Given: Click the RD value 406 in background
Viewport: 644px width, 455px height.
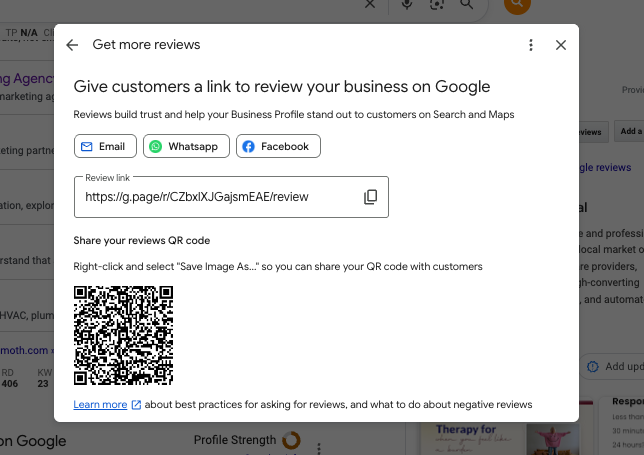Looking at the screenshot, I should (x=10, y=384).
